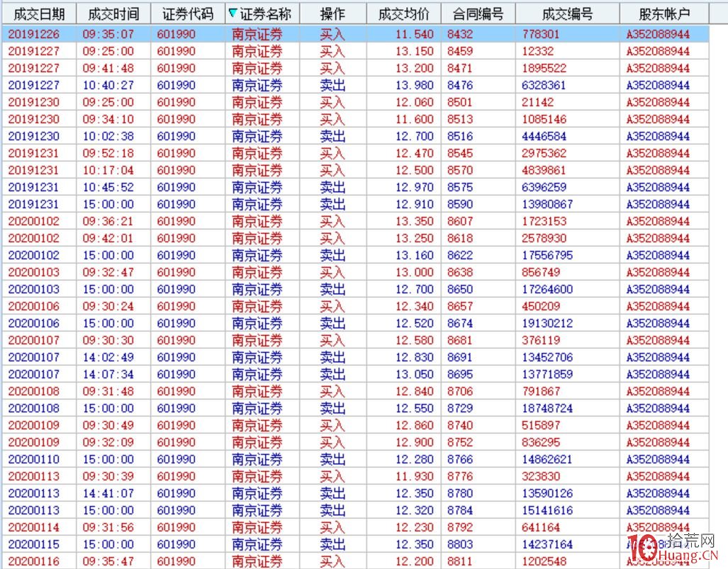Select the date cell 20191226
This screenshot has height=569, width=728.
click(34, 34)
